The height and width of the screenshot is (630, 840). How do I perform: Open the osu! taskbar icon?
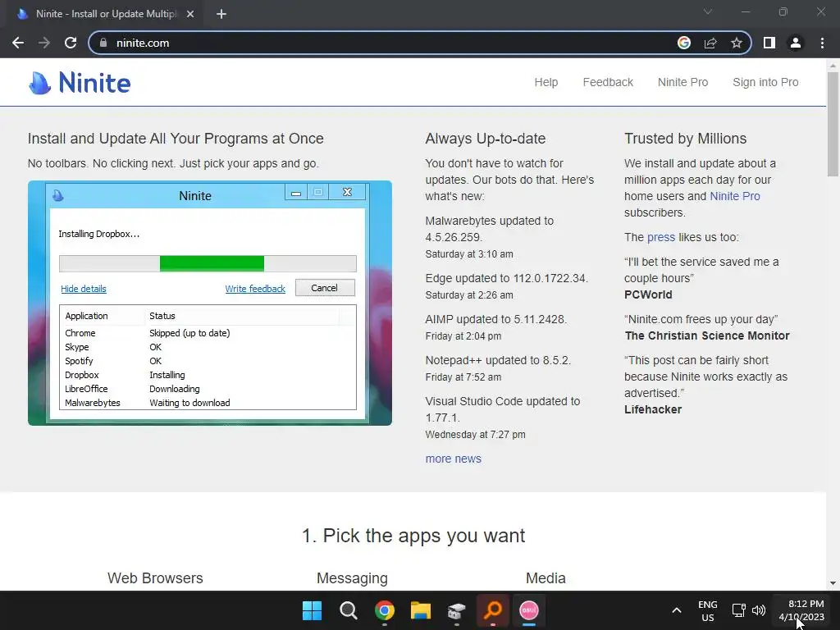click(529, 610)
